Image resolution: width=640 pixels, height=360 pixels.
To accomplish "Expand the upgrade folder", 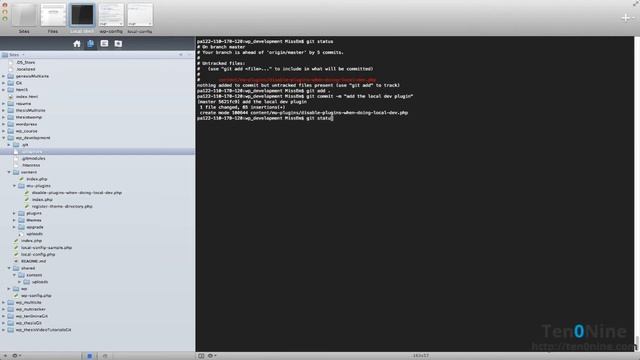I will click(x=15, y=227).
